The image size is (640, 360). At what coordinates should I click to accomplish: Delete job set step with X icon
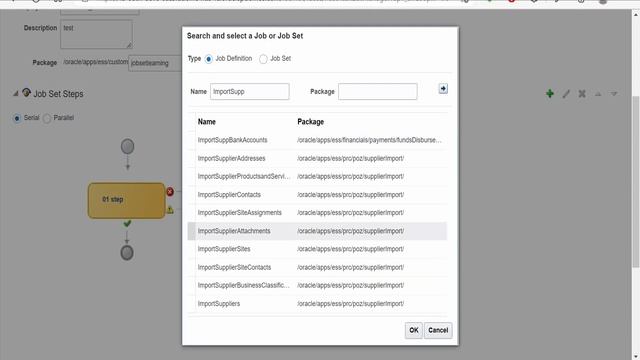(x=582, y=94)
